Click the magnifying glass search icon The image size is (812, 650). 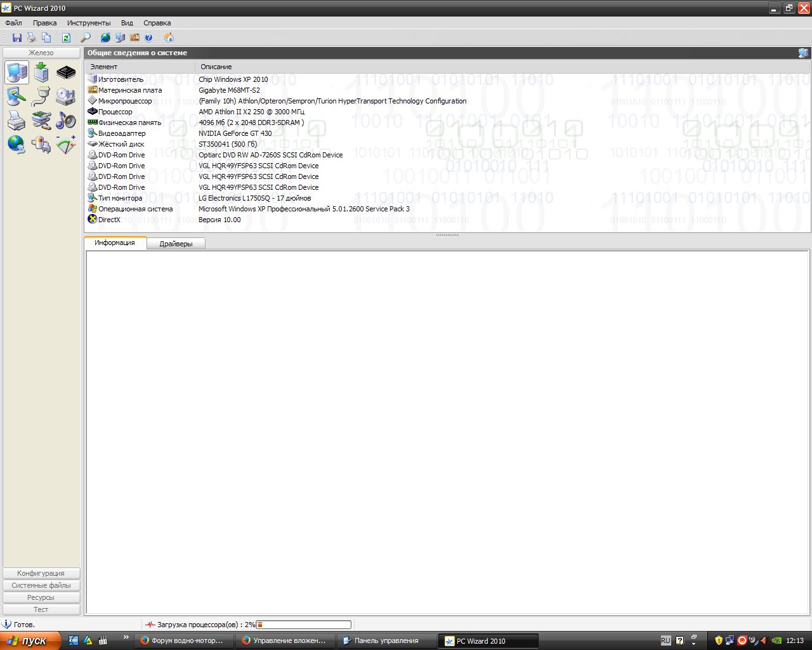[86, 38]
